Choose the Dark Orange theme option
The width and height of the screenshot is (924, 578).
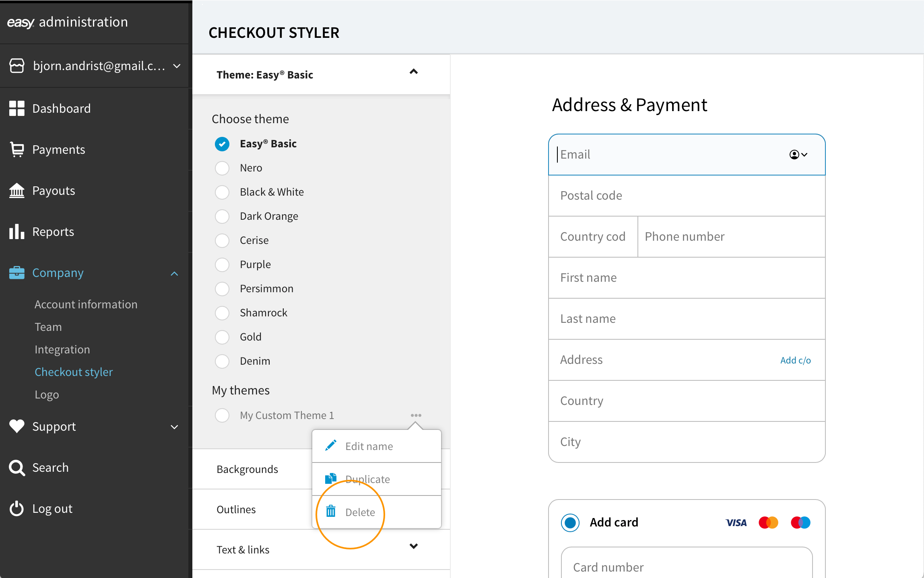click(222, 216)
